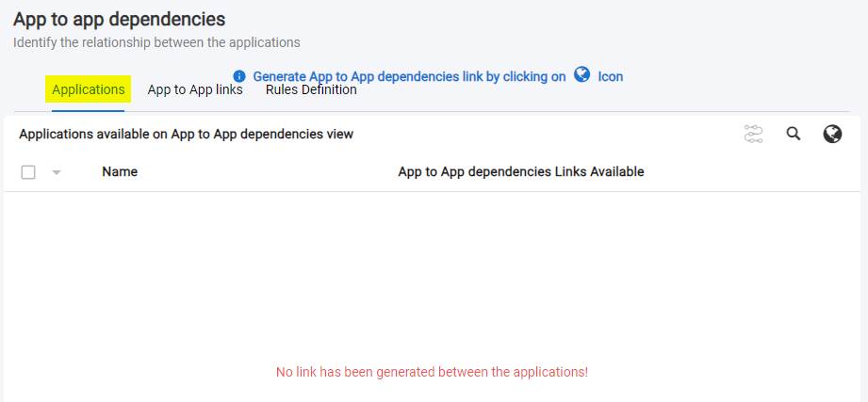Click the blue globe icon in the hint text
Screen dimensions: 868x402
[582, 75]
